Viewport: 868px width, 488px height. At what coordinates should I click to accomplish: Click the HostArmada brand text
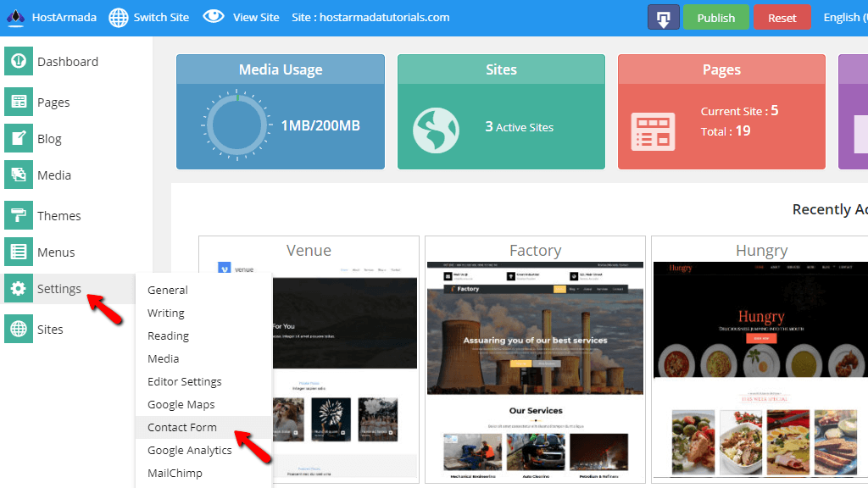click(x=64, y=17)
